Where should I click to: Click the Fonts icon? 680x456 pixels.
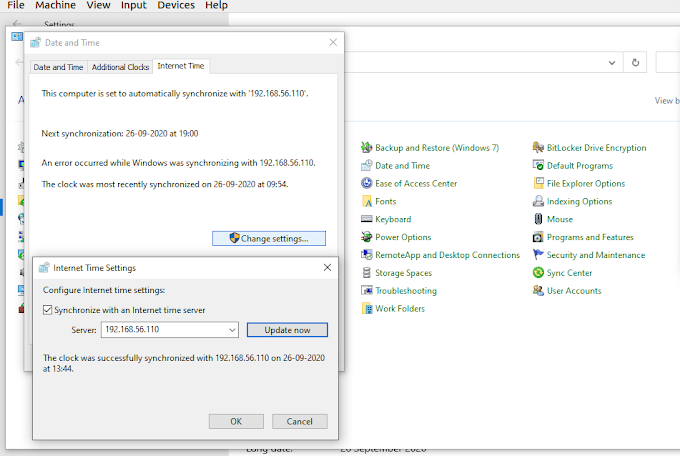pyautogui.click(x=366, y=201)
